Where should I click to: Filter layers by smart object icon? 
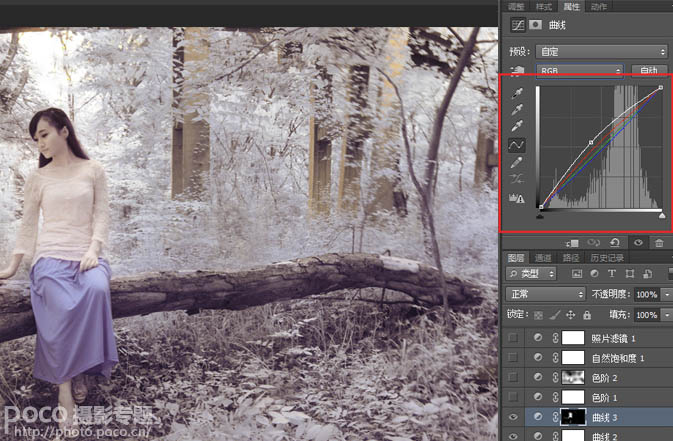tap(647, 274)
